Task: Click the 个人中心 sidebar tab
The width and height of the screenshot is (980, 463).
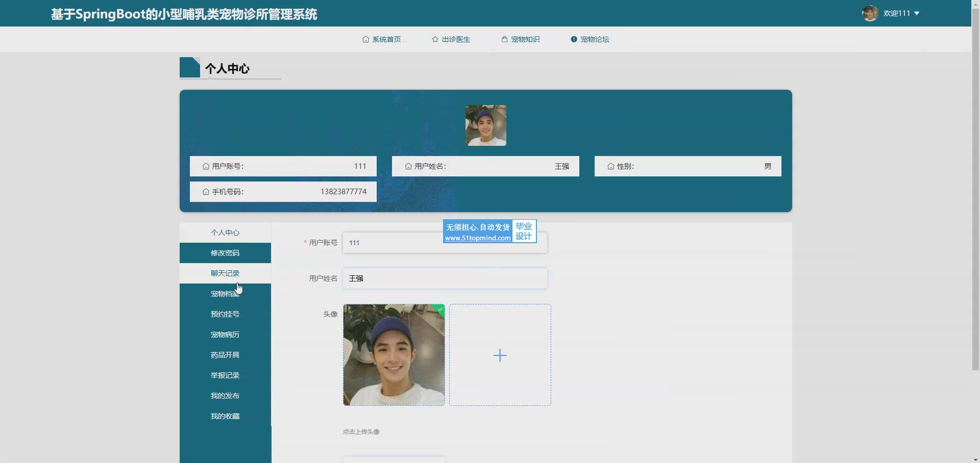Action: 225,233
